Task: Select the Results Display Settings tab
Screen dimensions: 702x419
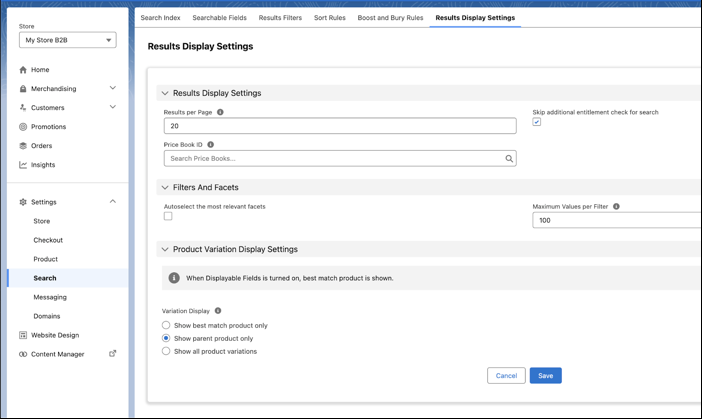Action: tap(475, 18)
